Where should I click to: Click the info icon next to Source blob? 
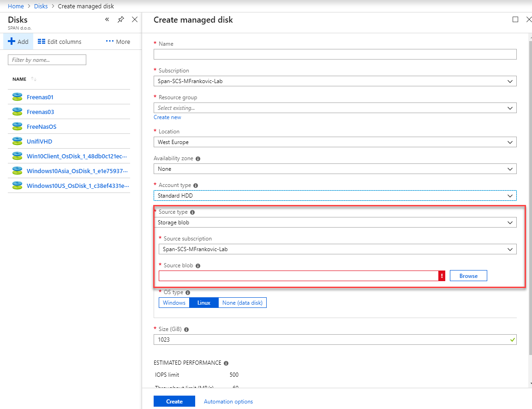click(x=197, y=265)
